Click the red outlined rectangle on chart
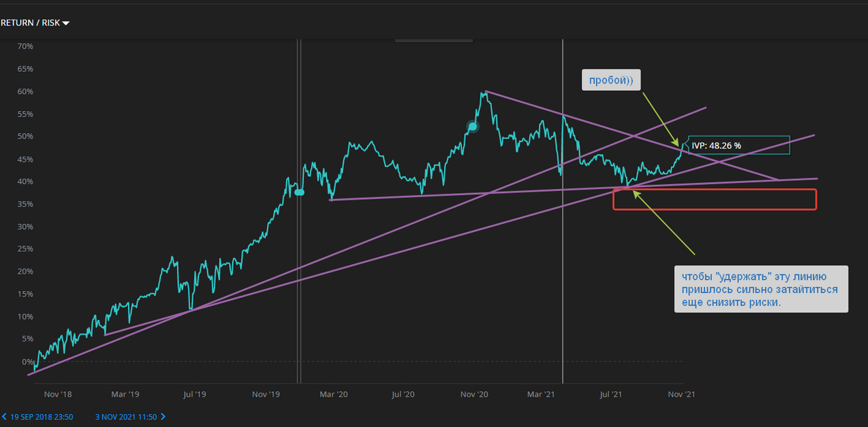 point(715,200)
